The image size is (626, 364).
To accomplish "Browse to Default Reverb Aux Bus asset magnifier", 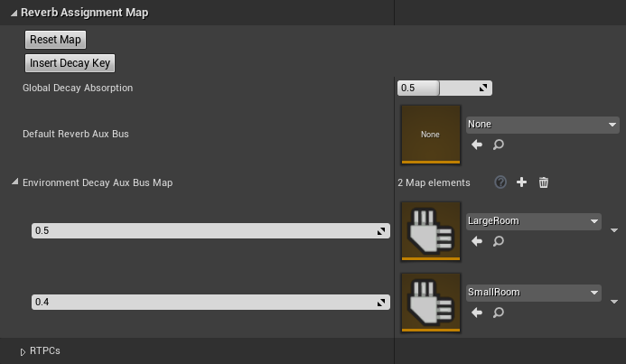I will tap(499, 145).
